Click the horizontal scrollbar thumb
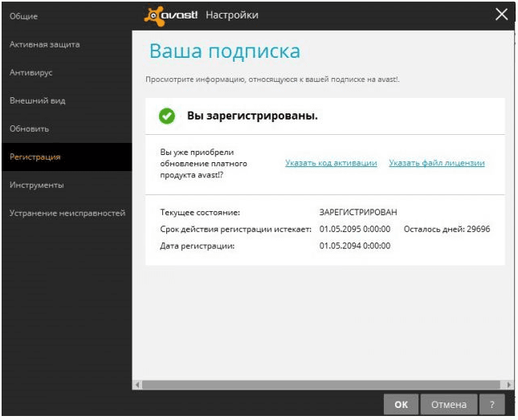This screenshot has width=518, height=420. pos(320,385)
